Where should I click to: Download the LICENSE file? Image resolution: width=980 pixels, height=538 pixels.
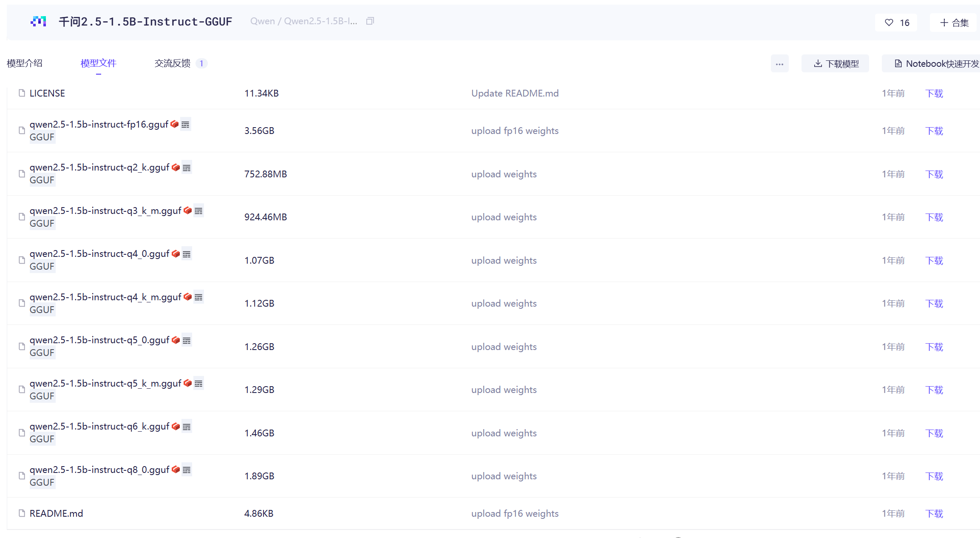(934, 93)
